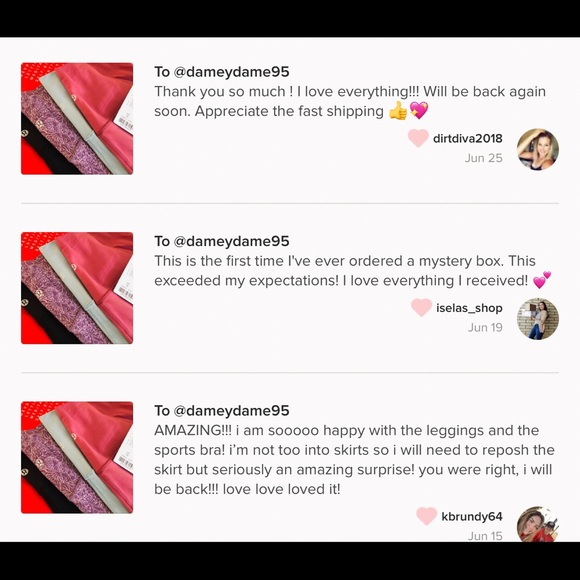Tap the heart next to kbrundy64

coord(426,516)
